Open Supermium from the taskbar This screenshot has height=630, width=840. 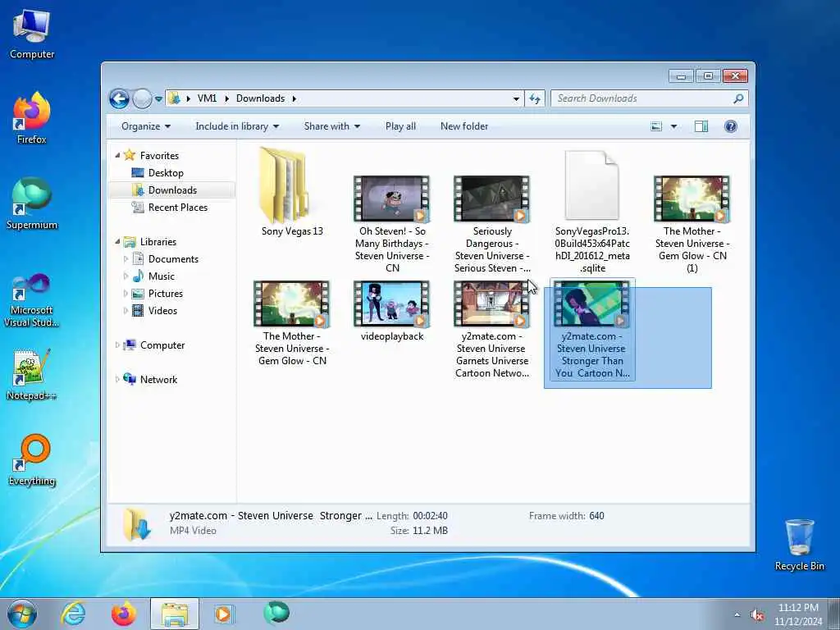tap(276, 613)
